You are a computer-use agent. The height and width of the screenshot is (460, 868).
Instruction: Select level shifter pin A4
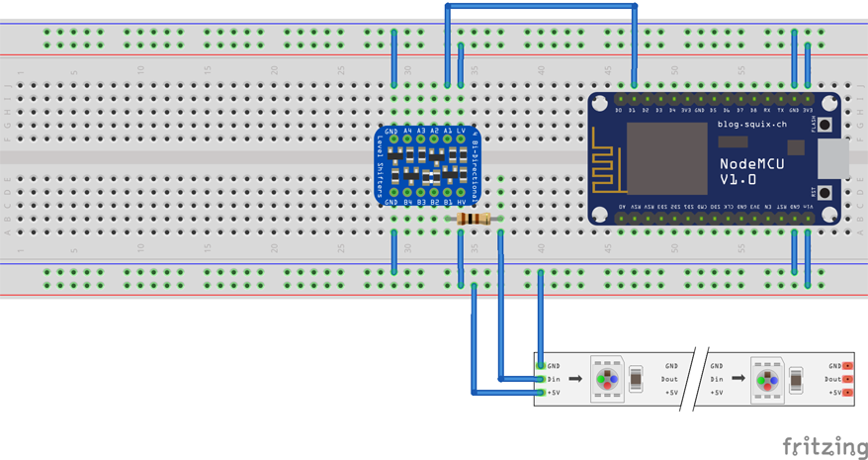(x=407, y=138)
